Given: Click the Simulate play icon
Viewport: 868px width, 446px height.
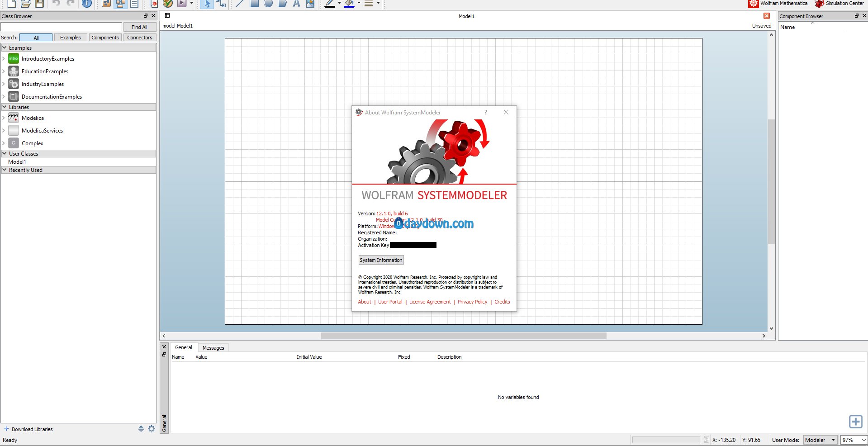Looking at the screenshot, I should click(x=182, y=4).
